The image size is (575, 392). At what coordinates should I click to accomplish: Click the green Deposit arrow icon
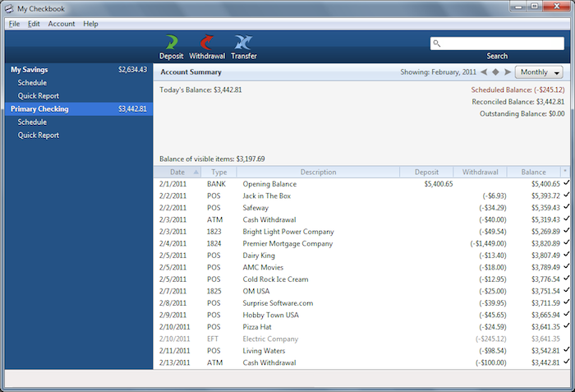click(x=171, y=43)
